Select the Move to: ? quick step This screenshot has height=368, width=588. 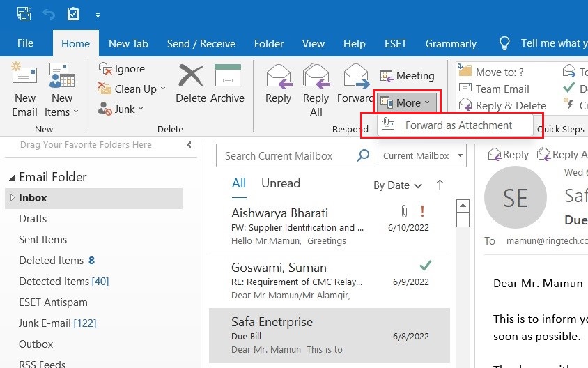pos(491,72)
